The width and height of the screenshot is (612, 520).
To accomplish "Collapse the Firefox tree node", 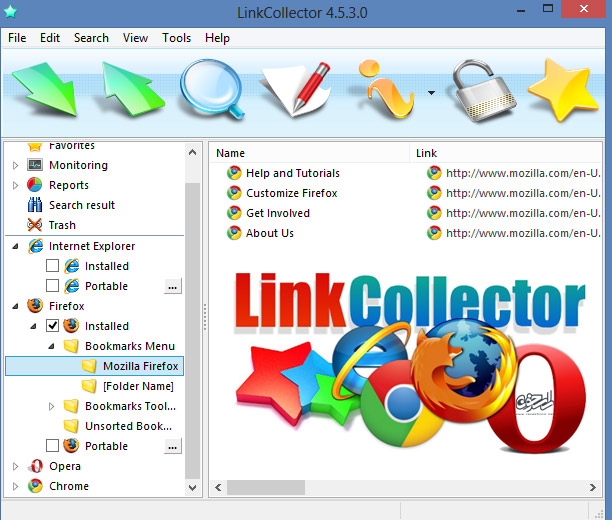I will tap(15, 306).
